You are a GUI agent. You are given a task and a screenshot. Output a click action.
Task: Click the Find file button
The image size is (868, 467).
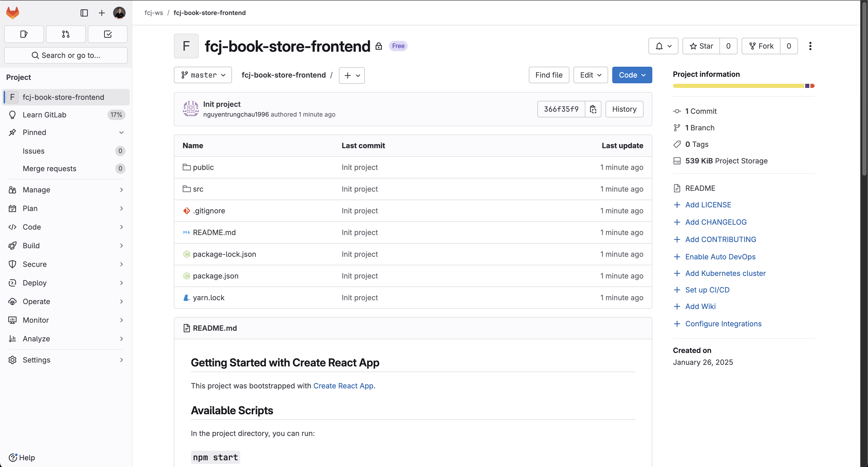tap(549, 75)
